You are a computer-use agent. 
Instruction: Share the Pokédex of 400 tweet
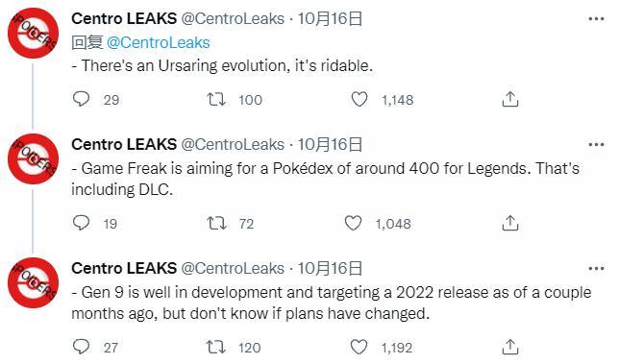click(x=510, y=223)
